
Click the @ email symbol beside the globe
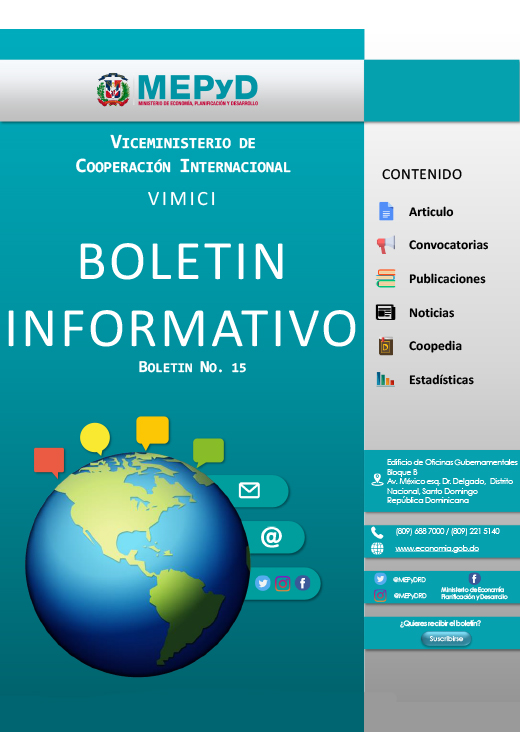(x=271, y=537)
